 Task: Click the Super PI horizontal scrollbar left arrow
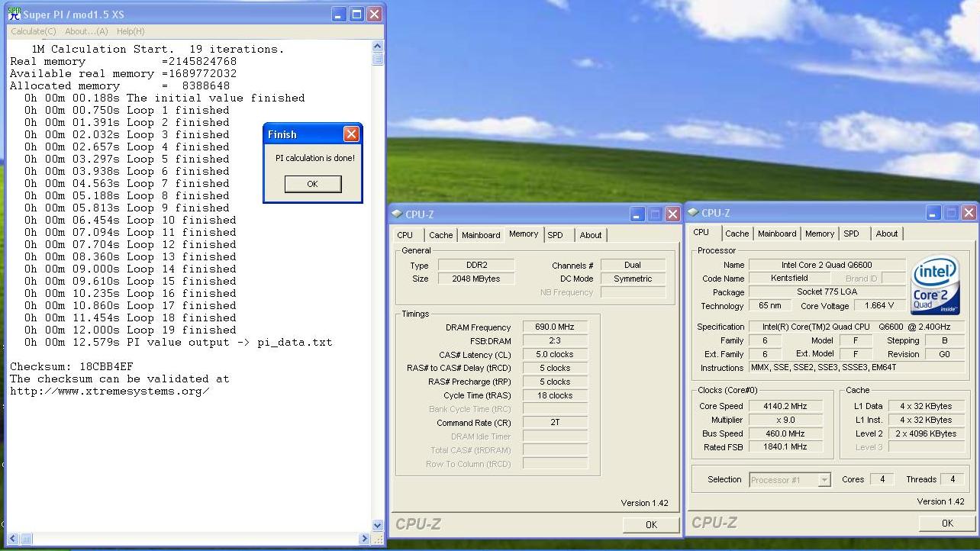(12, 538)
